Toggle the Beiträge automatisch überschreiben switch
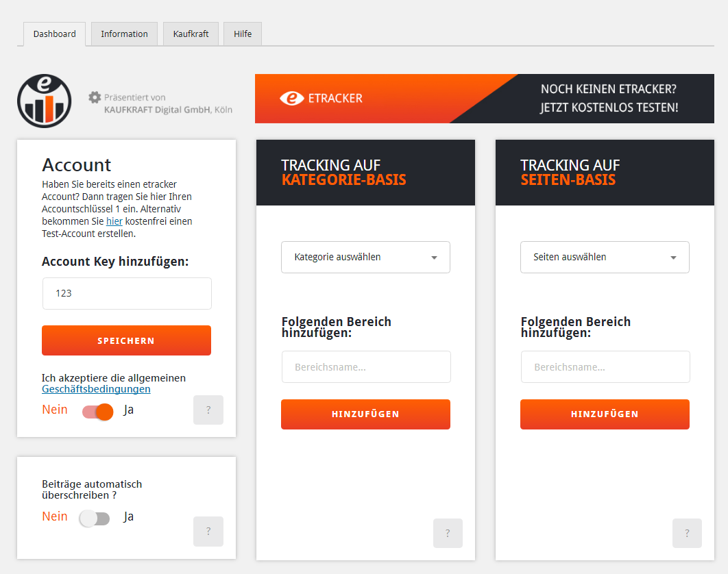Viewport: 728px width, 574px height. (x=95, y=519)
